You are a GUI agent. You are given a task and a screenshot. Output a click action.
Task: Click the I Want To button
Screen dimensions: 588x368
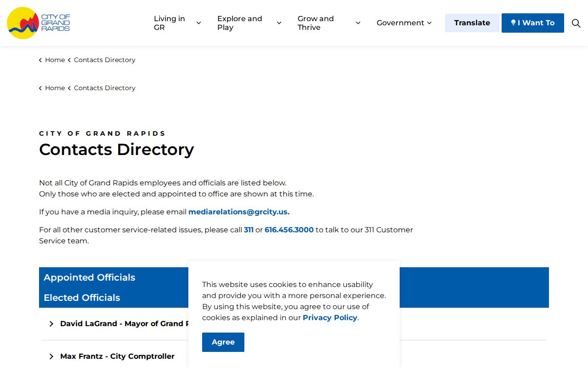pyautogui.click(x=533, y=23)
